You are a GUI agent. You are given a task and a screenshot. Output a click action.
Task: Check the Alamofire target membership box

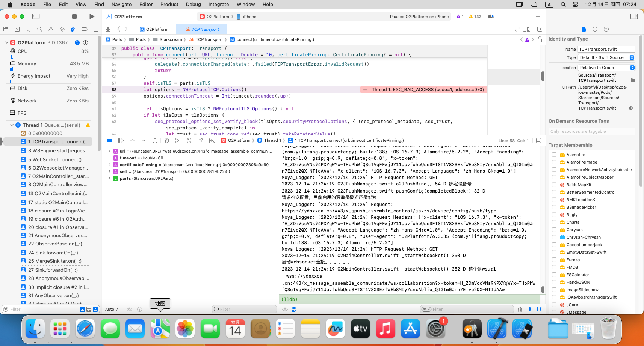click(554, 155)
